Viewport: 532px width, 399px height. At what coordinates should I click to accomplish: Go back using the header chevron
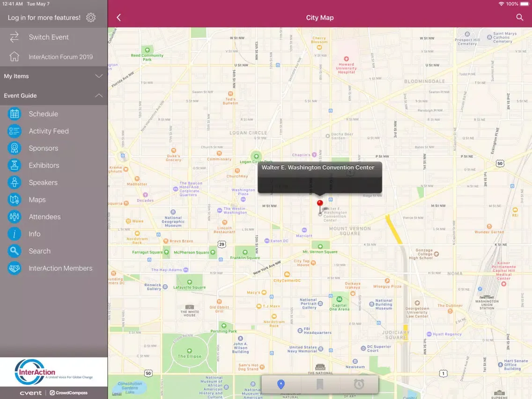(x=118, y=18)
